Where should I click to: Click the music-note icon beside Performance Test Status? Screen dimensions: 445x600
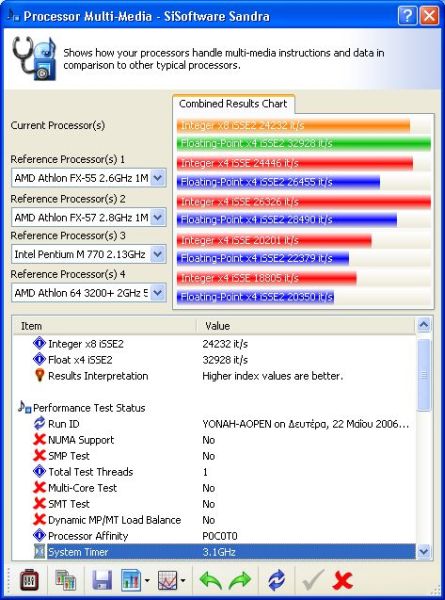[25, 407]
